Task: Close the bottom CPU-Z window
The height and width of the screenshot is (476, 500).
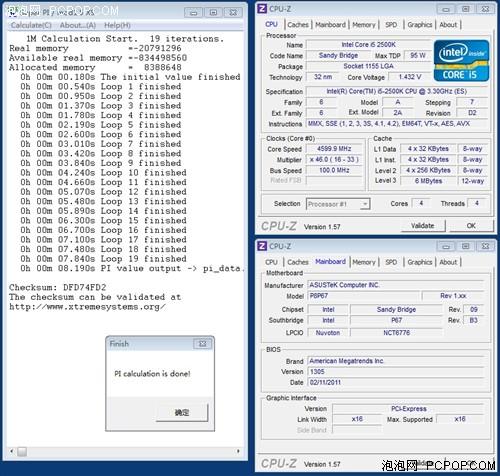Action: (x=485, y=246)
